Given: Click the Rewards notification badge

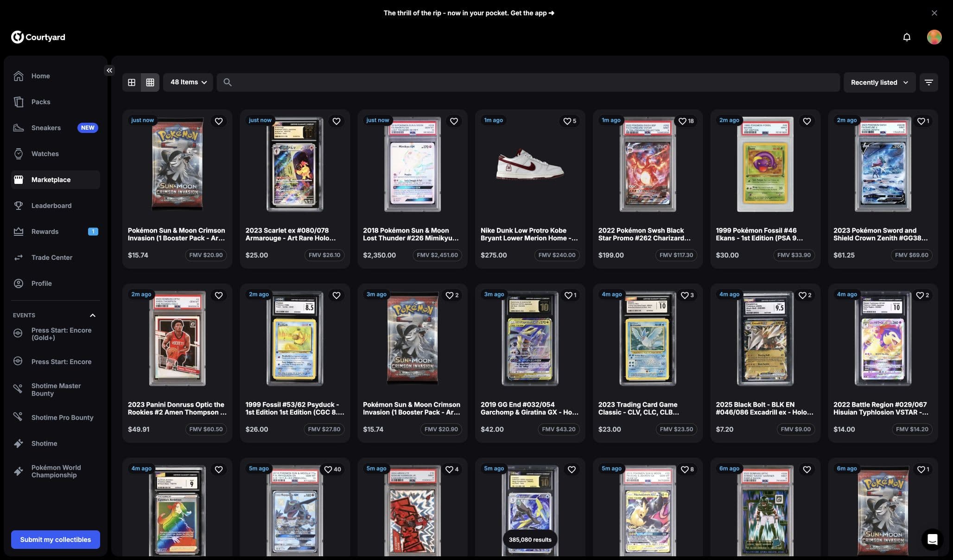Looking at the screenshot, I should point(93,232).
